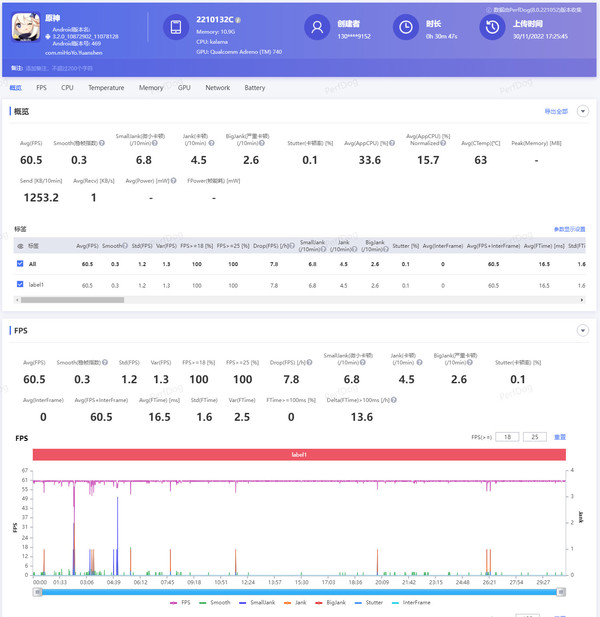Click table scrollbar right arrow
This screenshot has width=600, height=617.
tap(582, 300)
